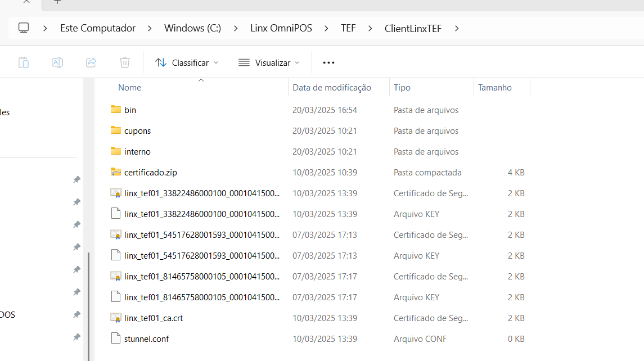Click the 0 KB size of stunnel.conf
The image size is (644, 361).
coord(516,339)
